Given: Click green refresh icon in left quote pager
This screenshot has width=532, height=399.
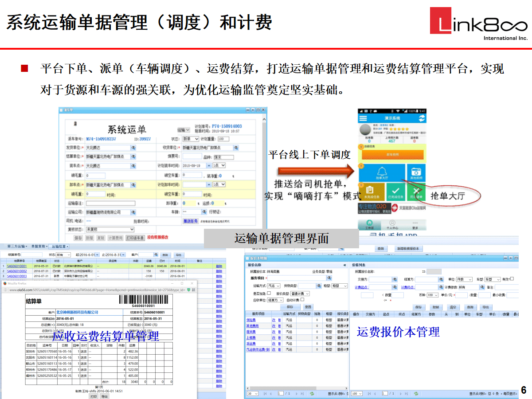Looking at the screenshot, I should (x=312, y=393).
